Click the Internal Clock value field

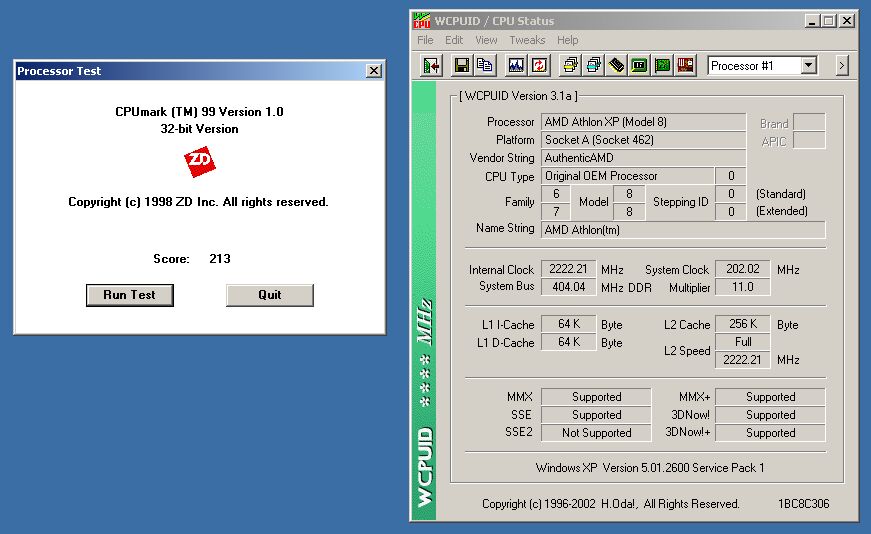click(568, 270)
